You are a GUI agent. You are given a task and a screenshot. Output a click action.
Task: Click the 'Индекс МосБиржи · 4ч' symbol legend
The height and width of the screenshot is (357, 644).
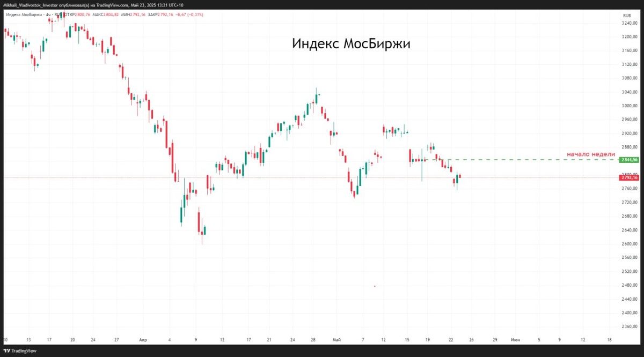point(28,14)
